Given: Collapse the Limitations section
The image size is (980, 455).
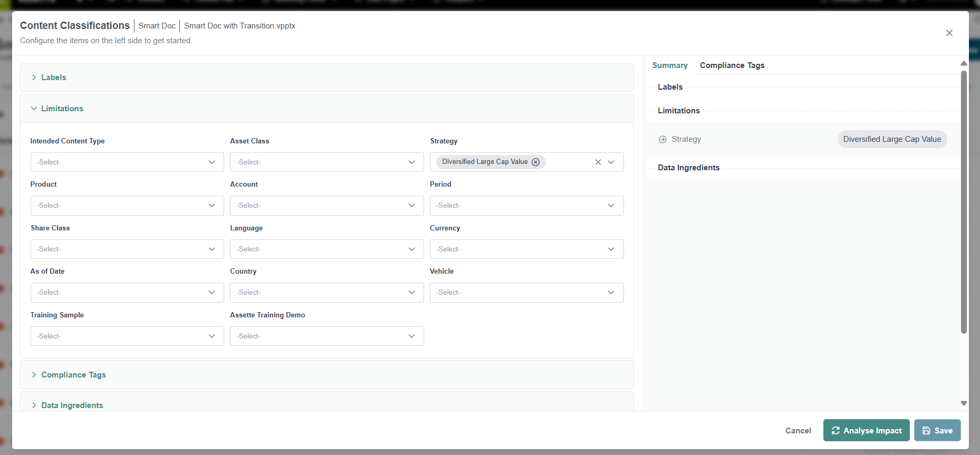Looking at the screenshot, I should point(327,109).
